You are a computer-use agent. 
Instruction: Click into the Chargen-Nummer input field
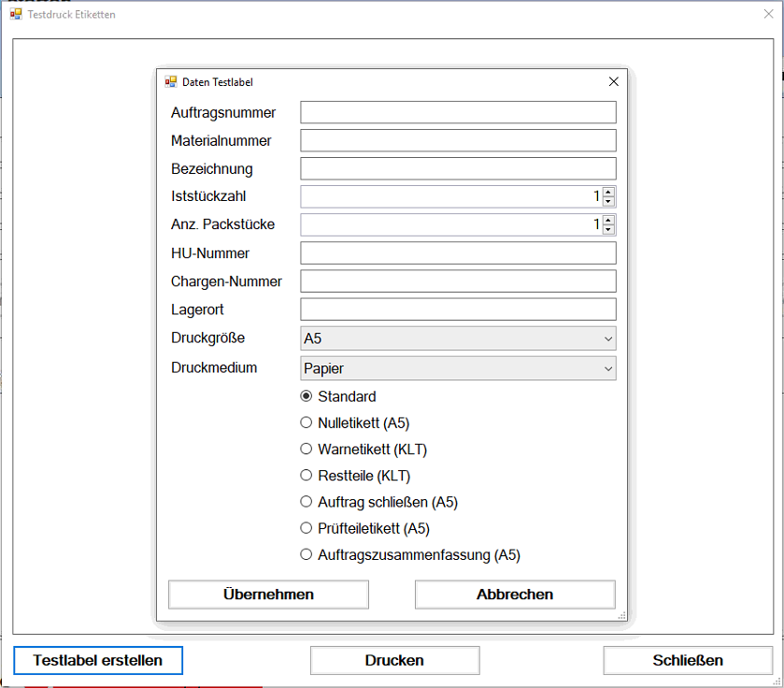coord(458,281)
